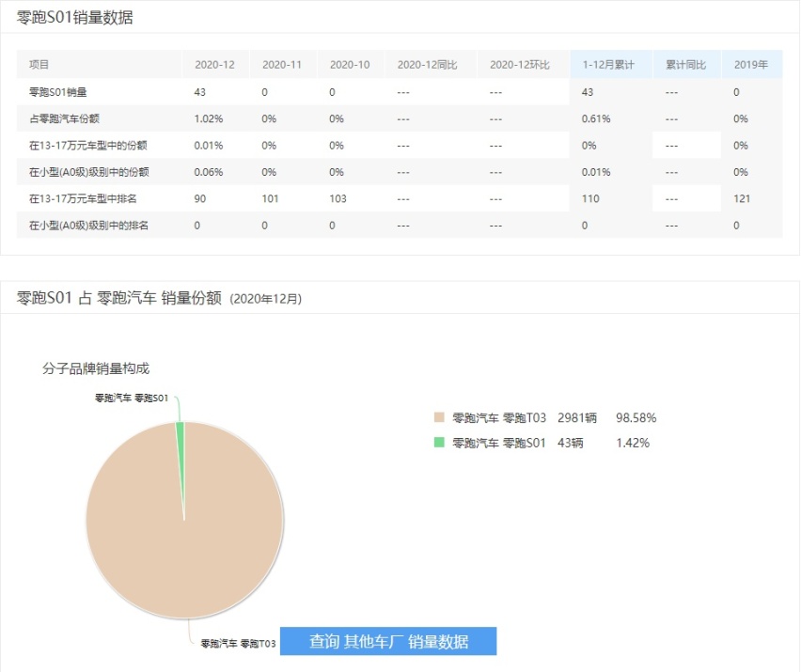This screenshot has height=672, width=801.
Task: Click the 0.01% value in 13-17万元 share row
Action: pos(209,146)
